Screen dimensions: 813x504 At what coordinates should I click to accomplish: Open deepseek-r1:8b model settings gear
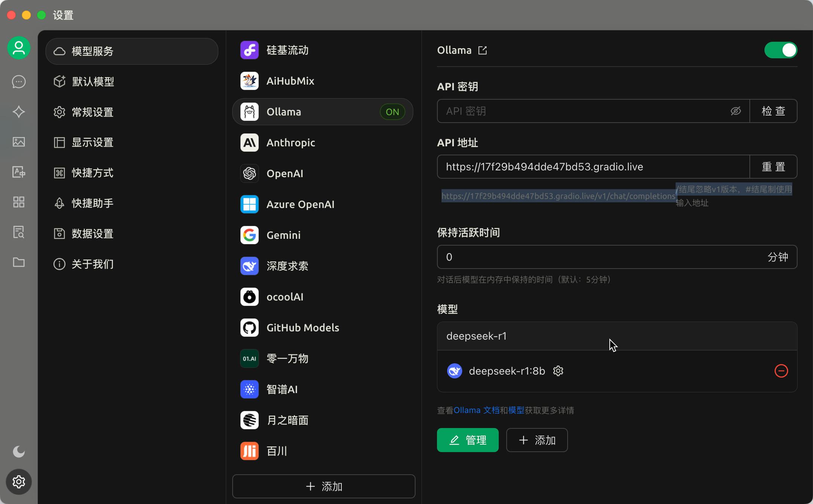click(x=558, y=371)
